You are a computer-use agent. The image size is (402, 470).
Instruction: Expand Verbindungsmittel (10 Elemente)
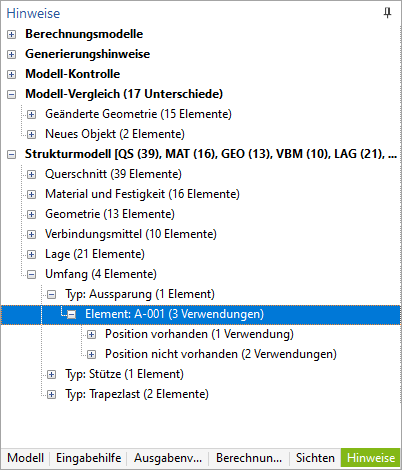pyautogui.click(x=31, y=234)
